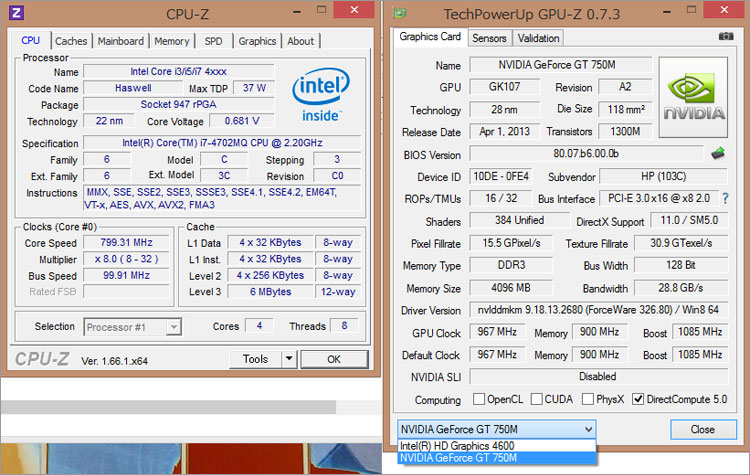Open the Validation tab in GPU-Z
Screen dimensions: 750x475
pos(538,38)
